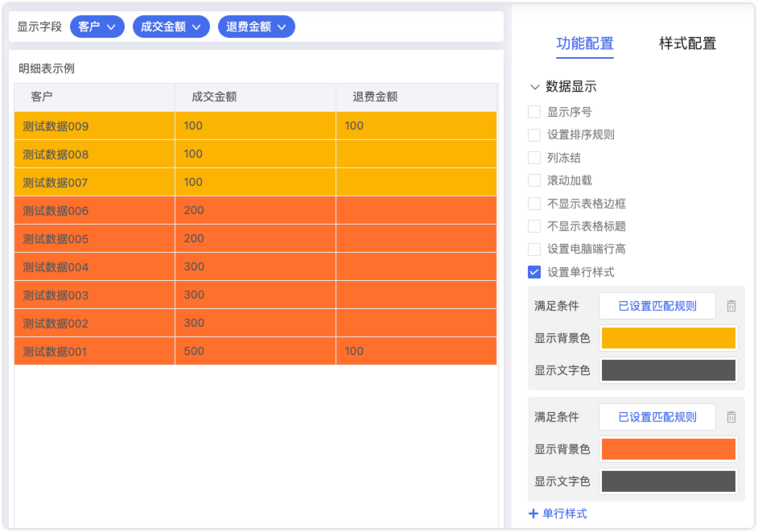Check the 设置排序规则 option
Screen dimensions: 758x532
(534, 134)
